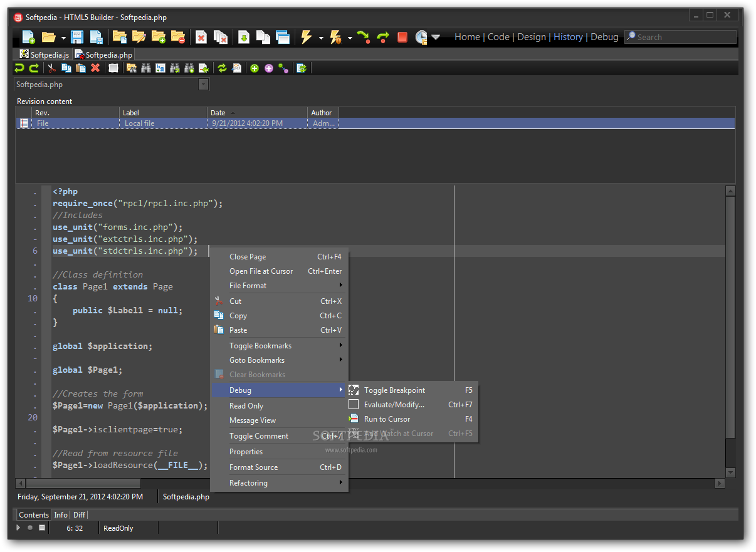
Task: Click the play triangle in the status bar
Action: (18, 528)
